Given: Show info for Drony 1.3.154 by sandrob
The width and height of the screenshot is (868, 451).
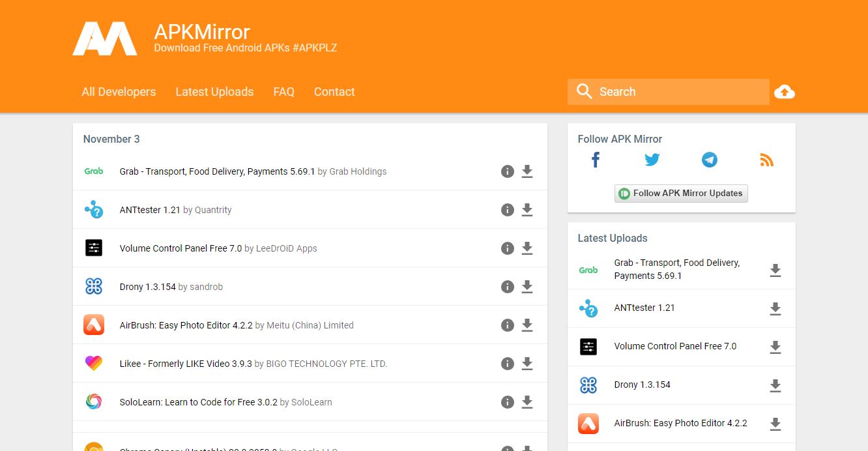Looking at the screenshot, I should coord(508,287).
